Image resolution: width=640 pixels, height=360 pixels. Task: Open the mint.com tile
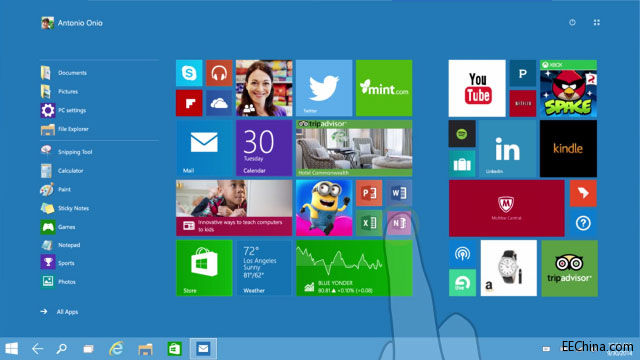coord(384,88)
